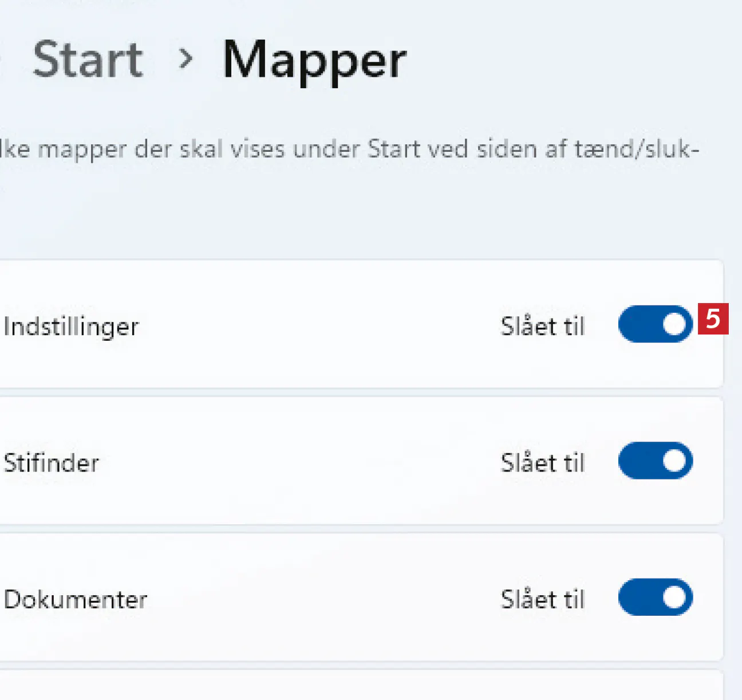Image resolution: width=742 pixels, height=700 pixels.
Task: Select the Indstillinger label text
Action: (71, 327)
